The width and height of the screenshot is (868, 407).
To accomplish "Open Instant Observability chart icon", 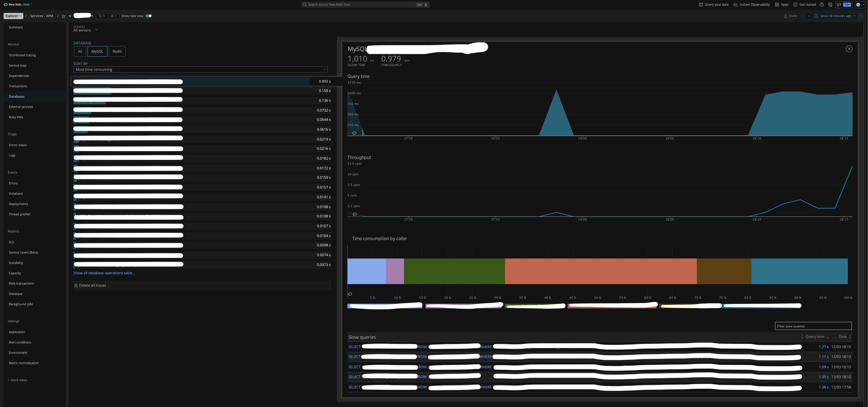I will [736, 5].
